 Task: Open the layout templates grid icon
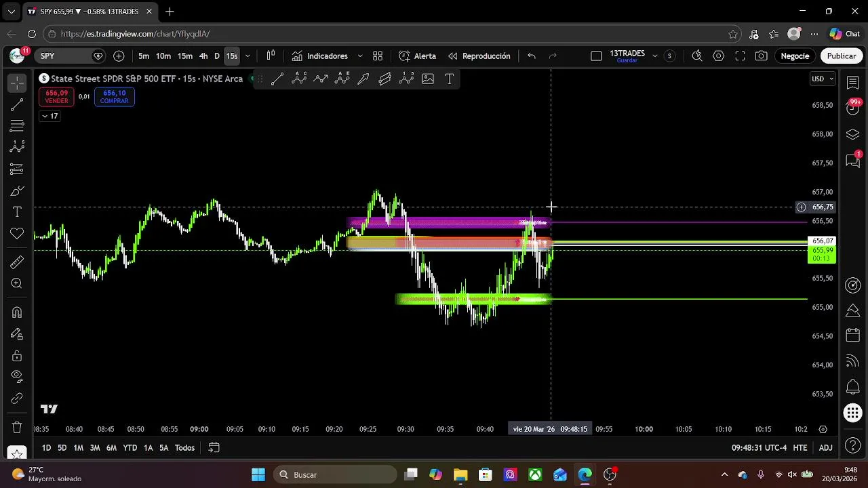point(378,56)
